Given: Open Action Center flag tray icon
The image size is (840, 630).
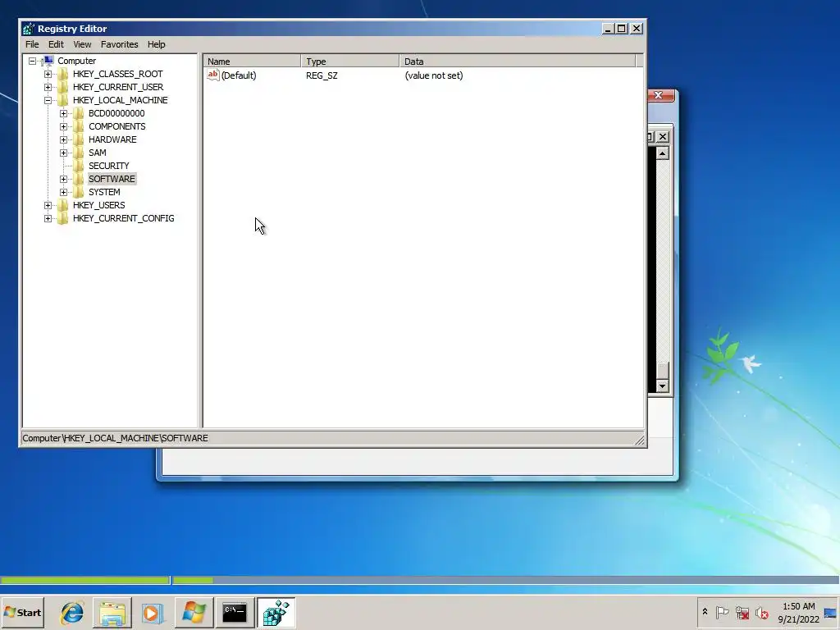Looking at the screenshot, I should click(722, 612).
